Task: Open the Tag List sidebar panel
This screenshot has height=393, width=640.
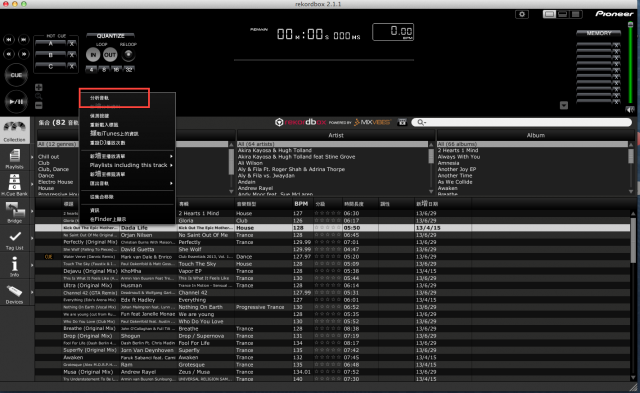Action: (15, 240)
